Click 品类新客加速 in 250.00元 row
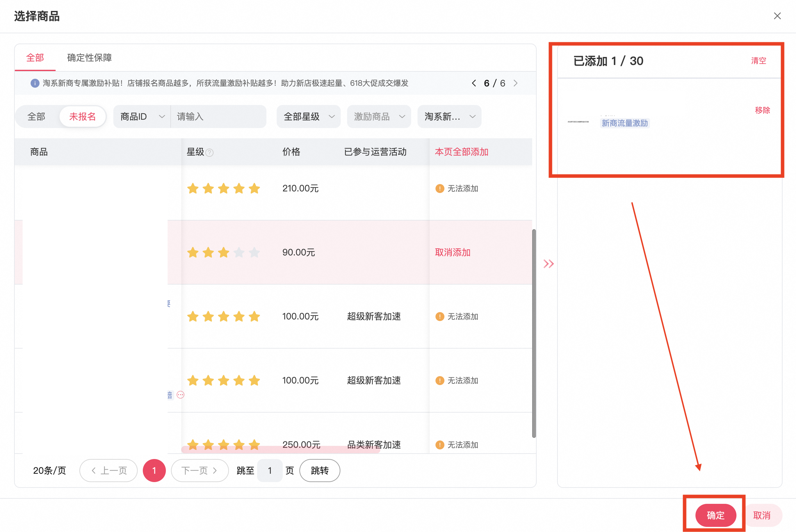Screen dimensions: 796x532 [374, 445]
